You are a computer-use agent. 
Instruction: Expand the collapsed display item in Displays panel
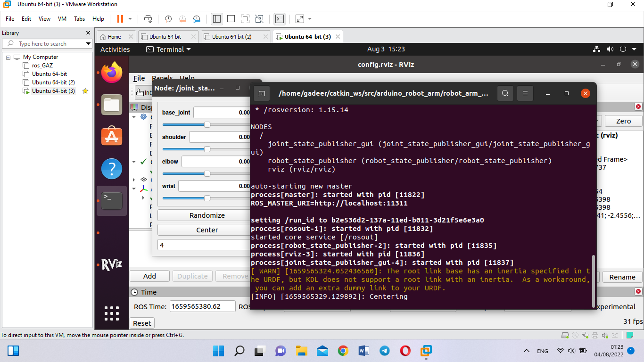point(133,179)
